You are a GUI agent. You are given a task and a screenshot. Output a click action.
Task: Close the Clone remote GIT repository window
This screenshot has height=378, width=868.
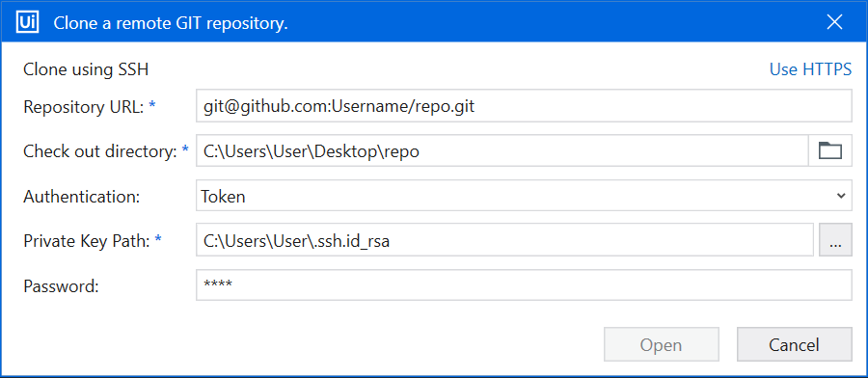(834, 22)
